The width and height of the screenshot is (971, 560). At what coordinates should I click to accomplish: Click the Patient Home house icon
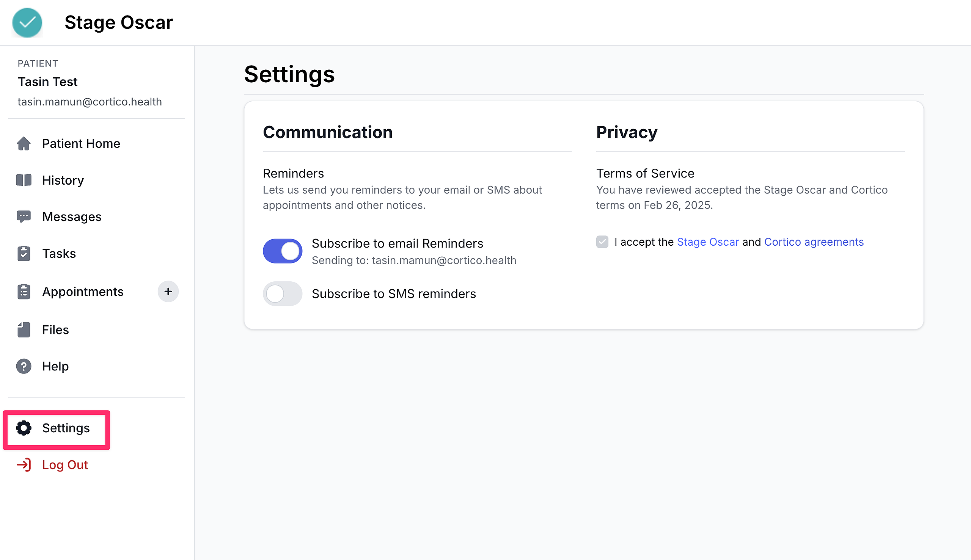coord(24,143)
